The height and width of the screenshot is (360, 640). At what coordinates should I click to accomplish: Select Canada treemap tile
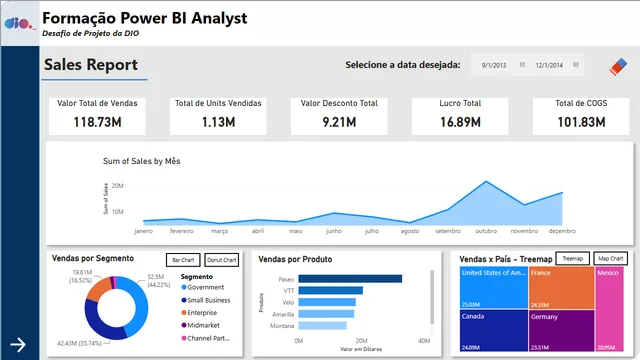pyautogui.click(x=494, y=331)
